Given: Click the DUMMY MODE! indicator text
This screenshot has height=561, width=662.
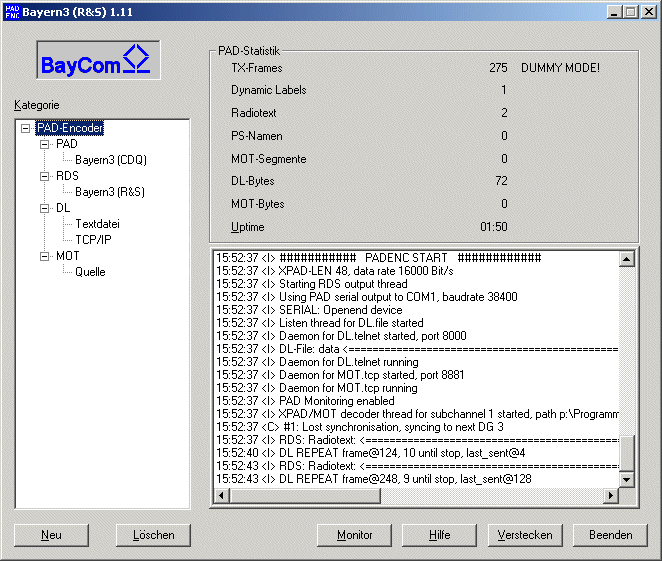Looking at the screenshot, I should (x=560, y=68).
